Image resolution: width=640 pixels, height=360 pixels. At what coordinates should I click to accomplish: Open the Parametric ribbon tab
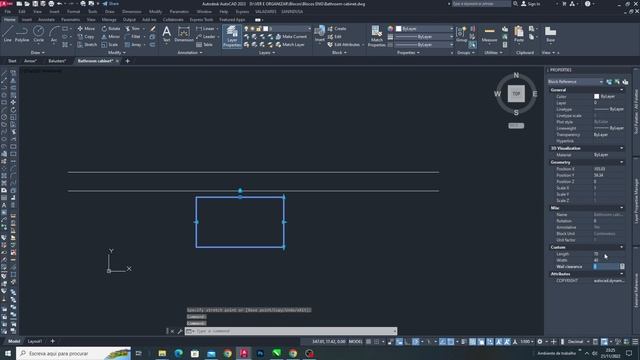pyautogui.click(x=70, y=20)
